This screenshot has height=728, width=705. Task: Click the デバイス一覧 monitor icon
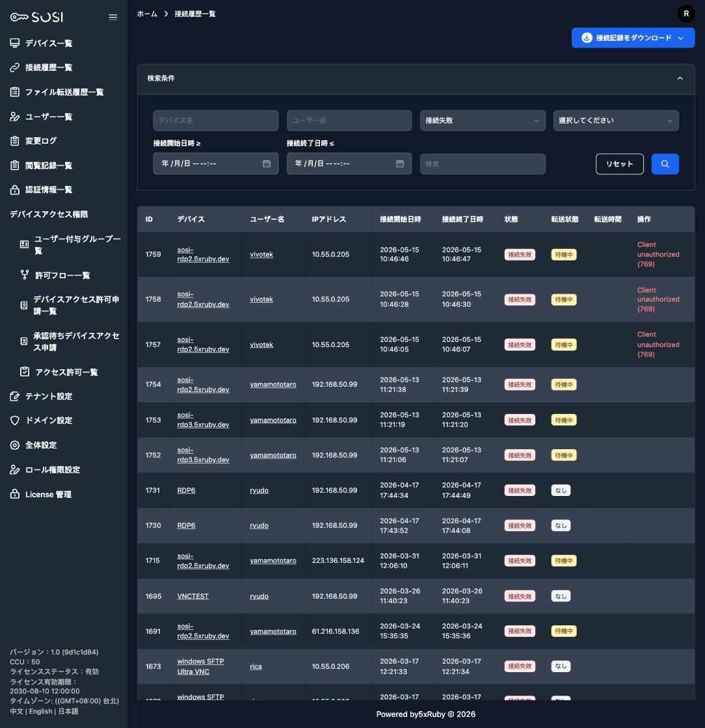[x=15, y=43]
